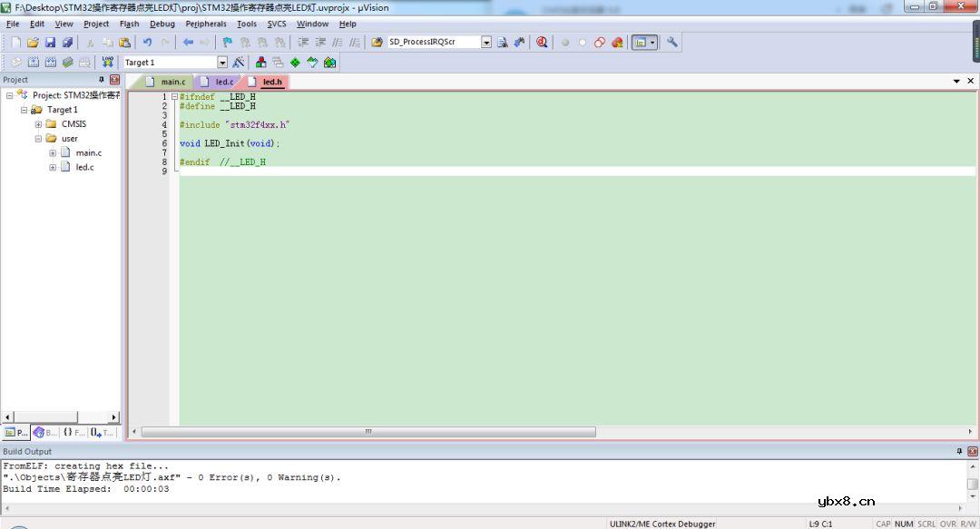Viewport: 980px width, 529px height.
Task: Click the Save file icon
Action: 50,43
